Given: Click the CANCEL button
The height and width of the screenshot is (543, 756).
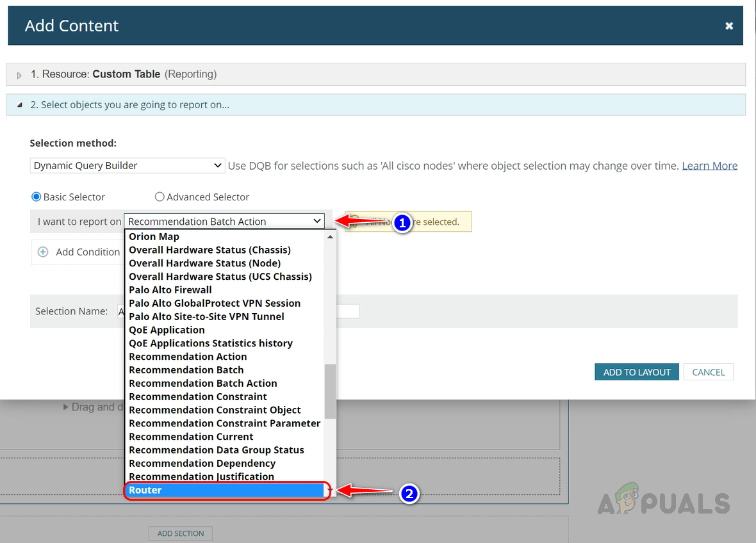Looking at the screenshot, I should point(708,372).
